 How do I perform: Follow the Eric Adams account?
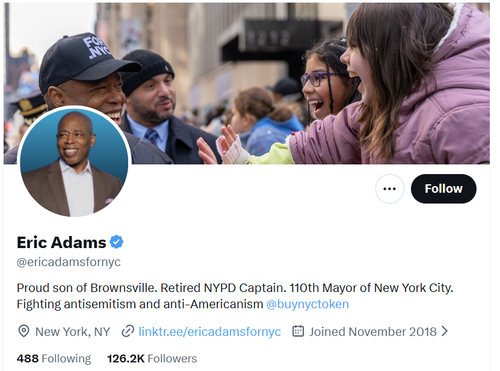(x=443, y=189)
